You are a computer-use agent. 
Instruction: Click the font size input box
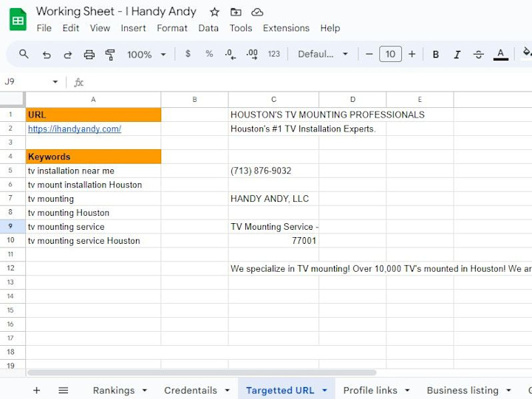coord(390,54)
